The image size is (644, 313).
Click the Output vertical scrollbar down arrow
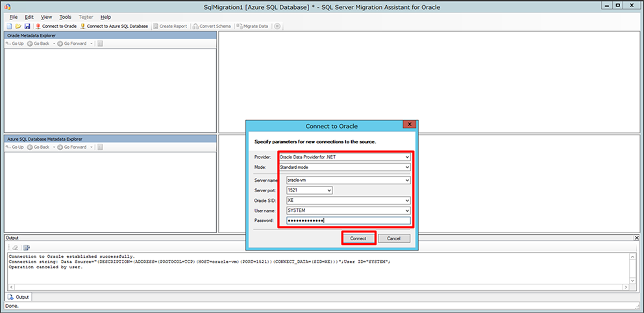633,281
